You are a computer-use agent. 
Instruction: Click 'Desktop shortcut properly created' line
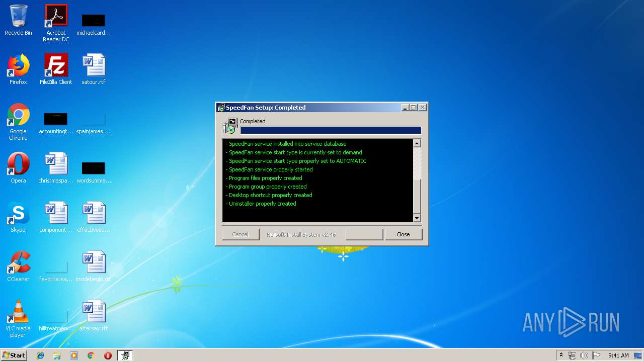(269, 195)
